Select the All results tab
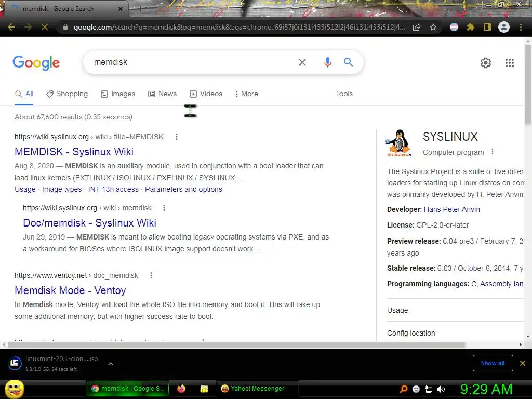The height and width of the screenshot is (399, 532). point(24,94)
